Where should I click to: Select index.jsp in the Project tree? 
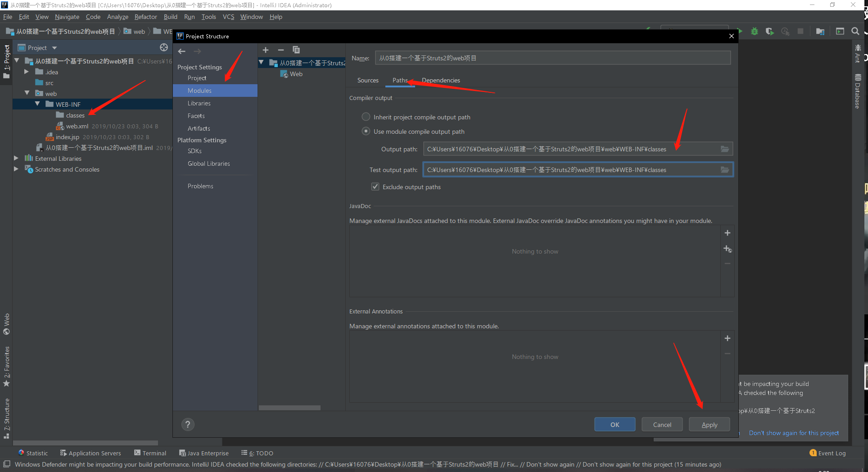[x=67, y=137]
